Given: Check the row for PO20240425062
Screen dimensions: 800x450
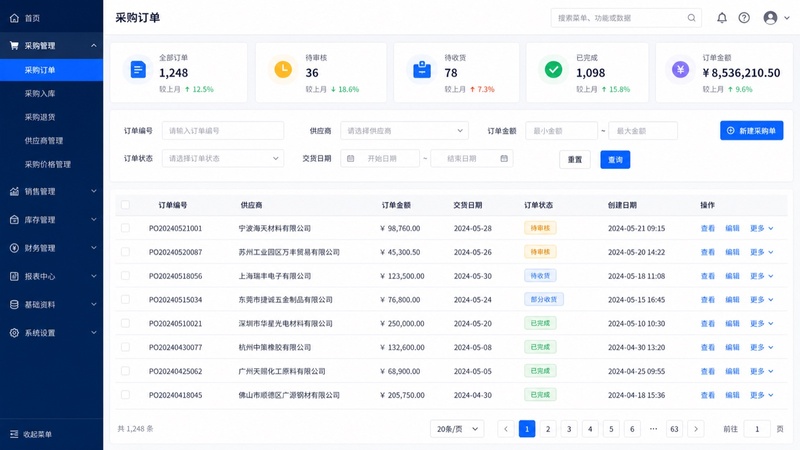Looking at the screenshot, I should pos(126,371).
